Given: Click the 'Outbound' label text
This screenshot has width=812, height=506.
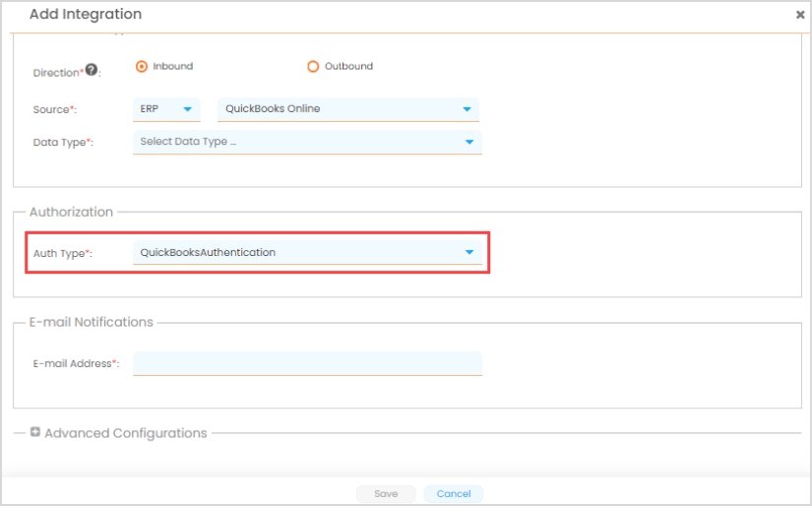Looking at the screenshot, I should coord(348,67).
